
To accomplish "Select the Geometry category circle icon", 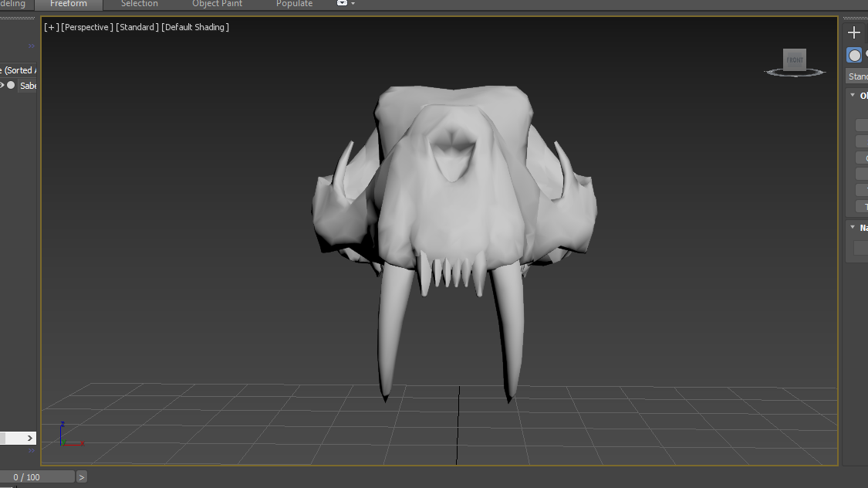I will 854,56.
